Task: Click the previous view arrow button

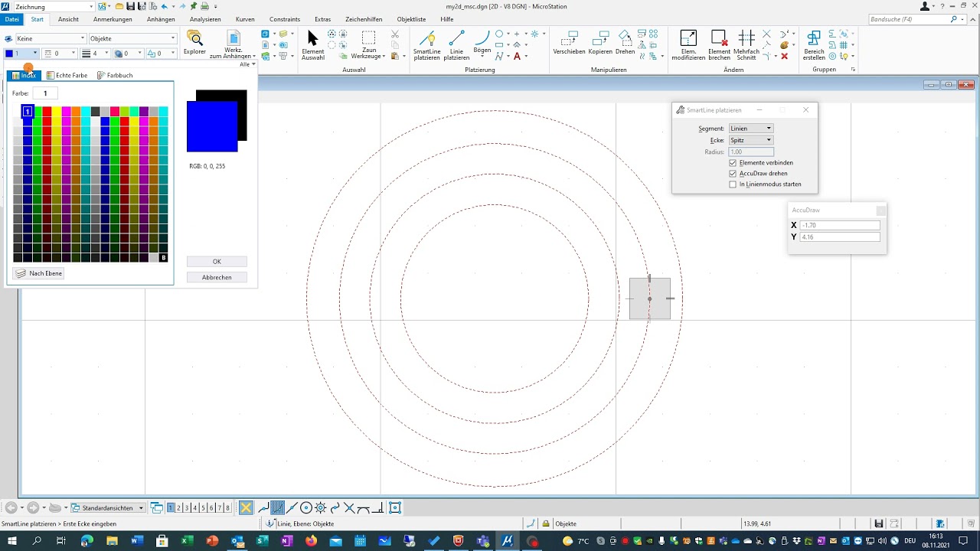Action: (11, 507)
